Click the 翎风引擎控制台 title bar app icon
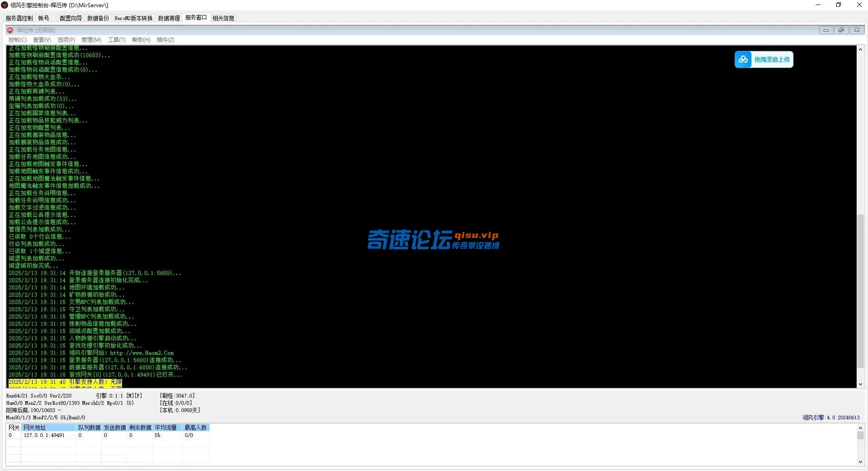Screen dimensions: 868x471 [x=5, y=5]
